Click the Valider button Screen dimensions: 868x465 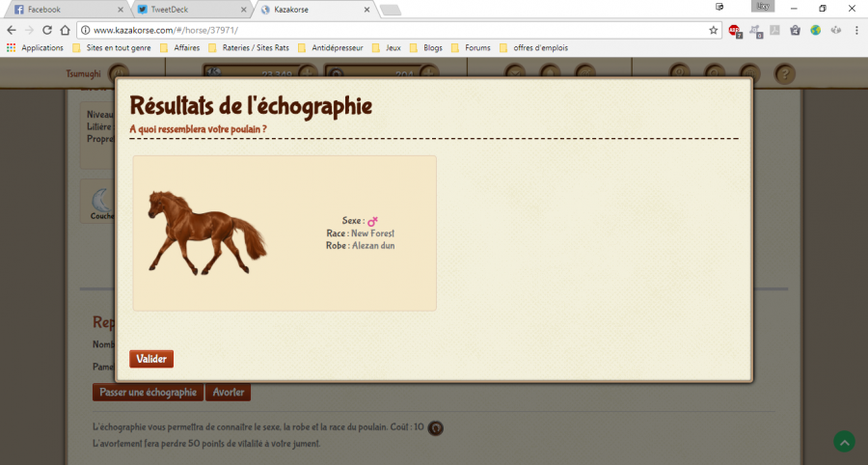(x=151, y=359)
